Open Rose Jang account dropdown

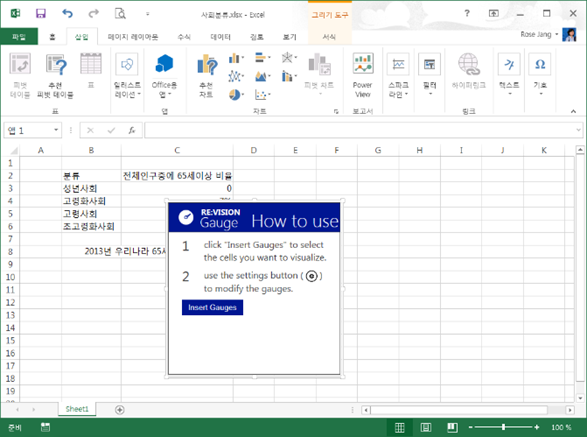click(x=539, y=34)
